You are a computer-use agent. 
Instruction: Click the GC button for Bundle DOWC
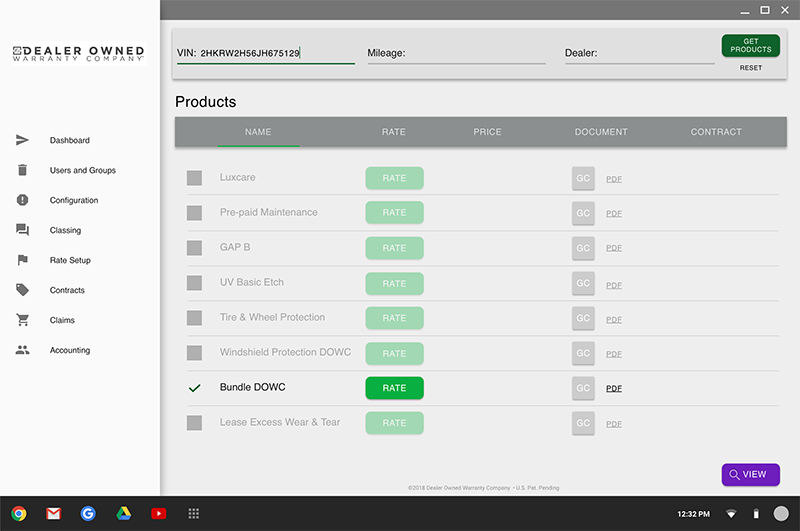click(583, 388)
